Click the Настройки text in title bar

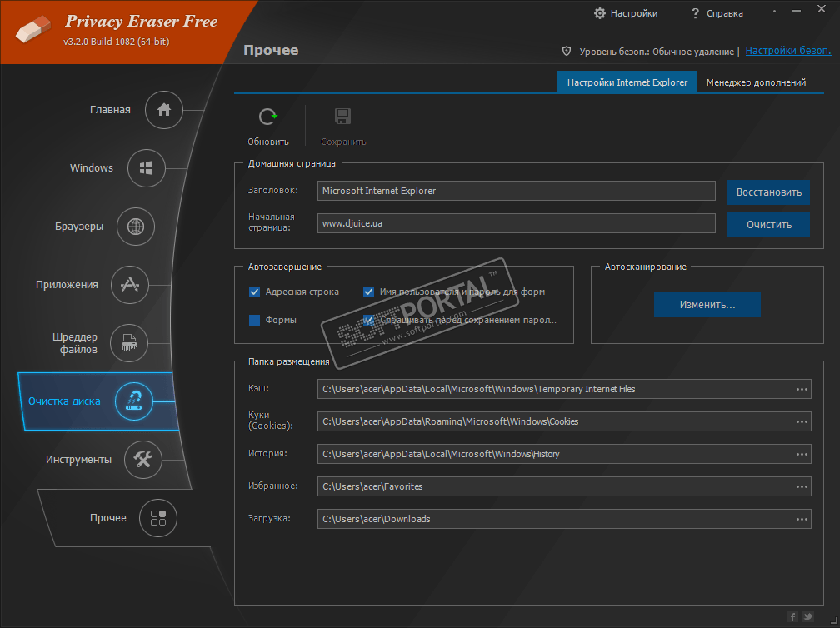pos(633,13)
